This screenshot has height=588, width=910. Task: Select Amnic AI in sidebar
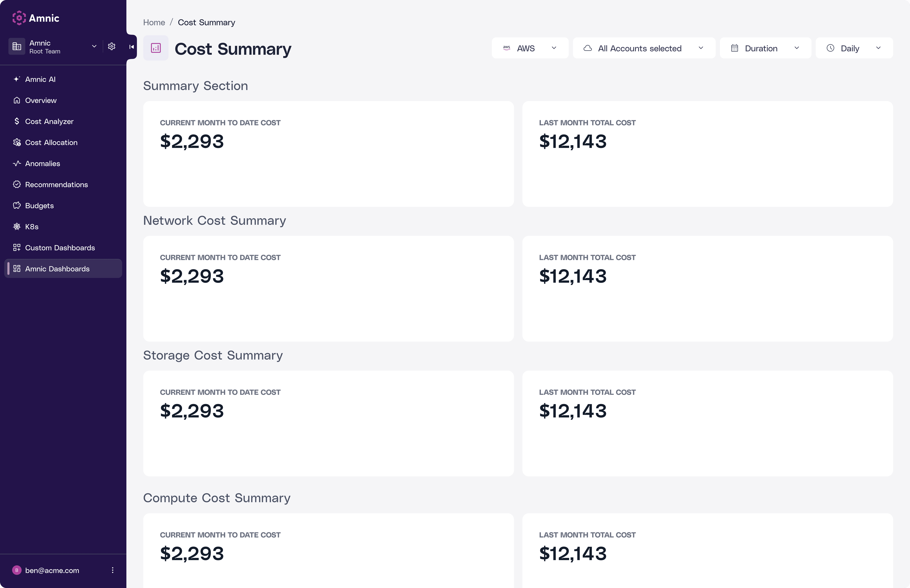click(40, 79)
